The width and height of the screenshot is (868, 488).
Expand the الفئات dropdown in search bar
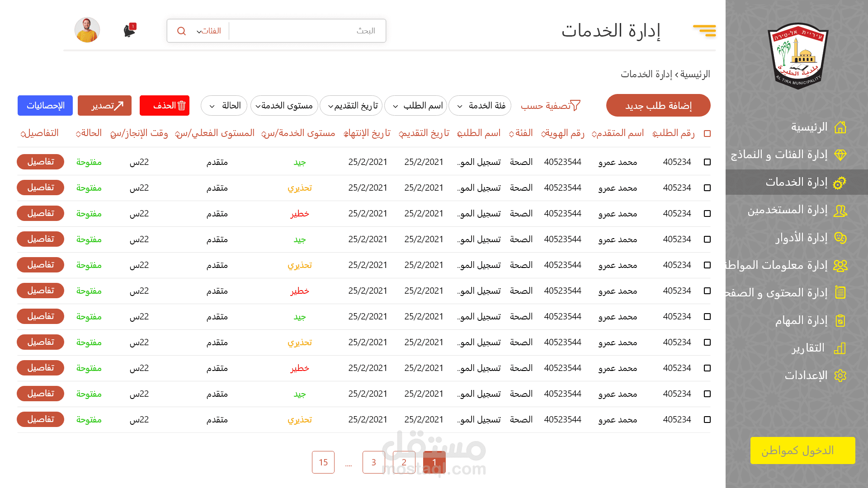(208, 31)
